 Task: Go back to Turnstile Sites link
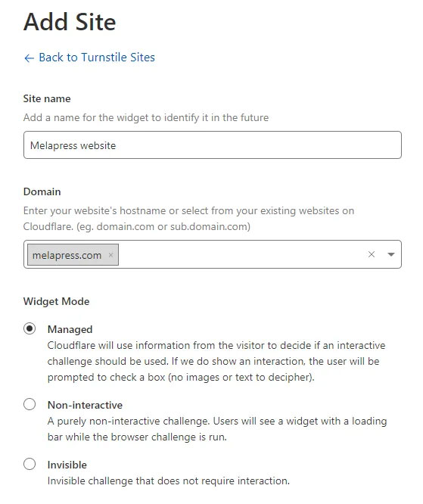pyautogui.click(x=96, y=58)
